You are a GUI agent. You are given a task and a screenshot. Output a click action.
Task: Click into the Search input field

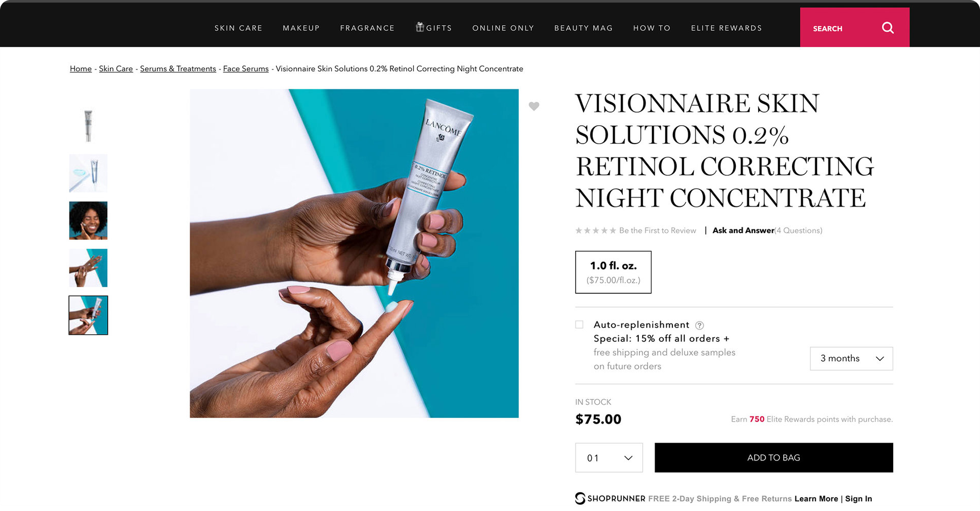pos(838,29)
